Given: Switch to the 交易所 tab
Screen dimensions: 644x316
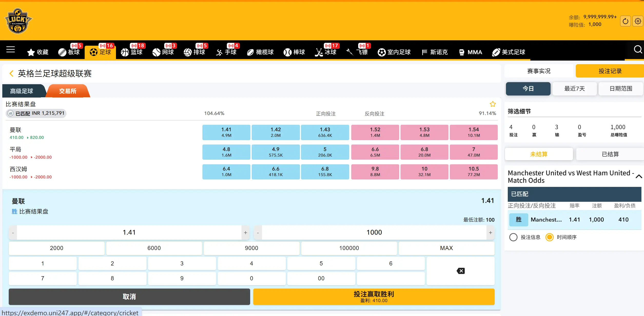Looking at the screenshot, I should pos(68,91).
